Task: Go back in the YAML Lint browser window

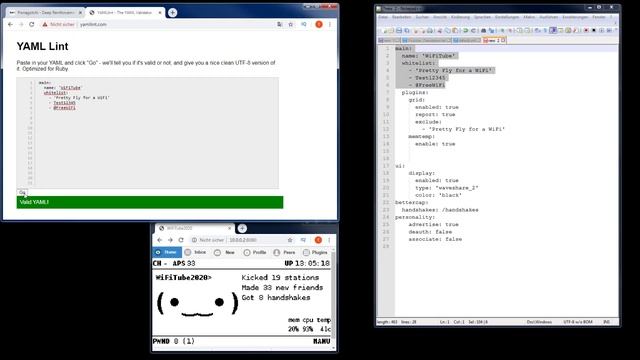Action: [11, 24]
